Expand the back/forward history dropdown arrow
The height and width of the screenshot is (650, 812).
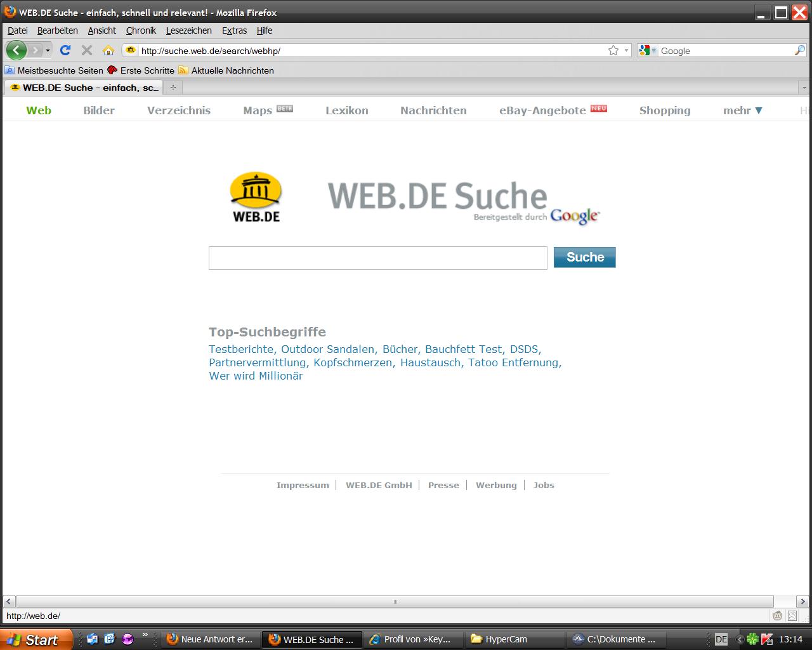tap(48, 50)
